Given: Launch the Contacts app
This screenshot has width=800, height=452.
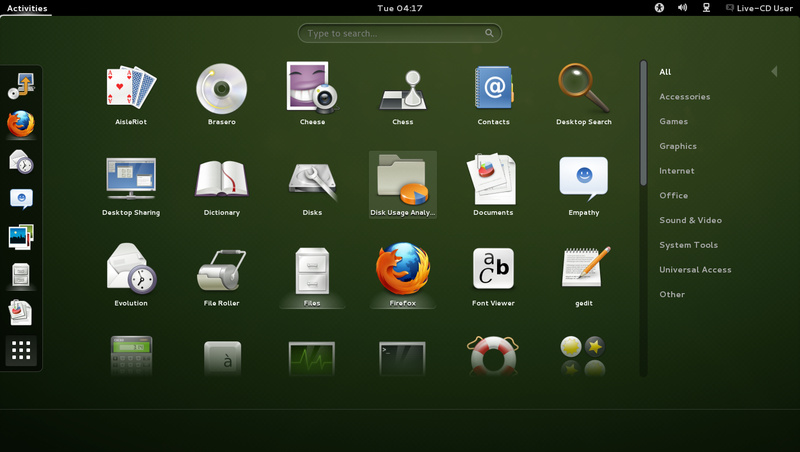Looking at the screenshot, I should coord(493,95).
